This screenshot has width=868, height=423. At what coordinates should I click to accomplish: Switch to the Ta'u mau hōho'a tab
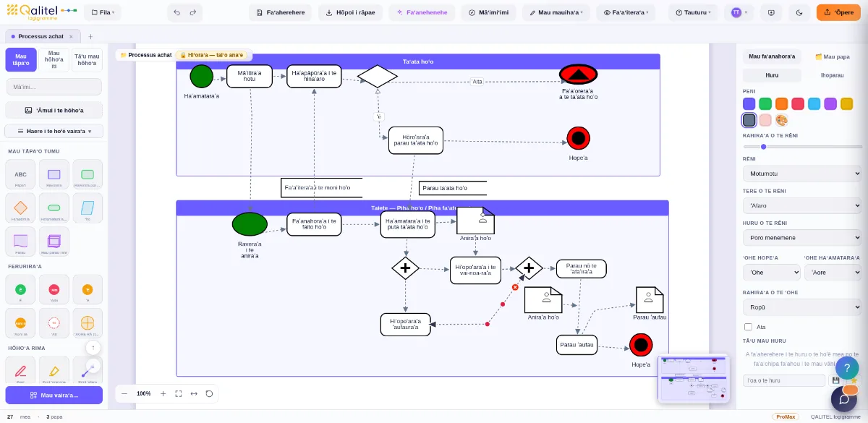[x=87, y=59]
